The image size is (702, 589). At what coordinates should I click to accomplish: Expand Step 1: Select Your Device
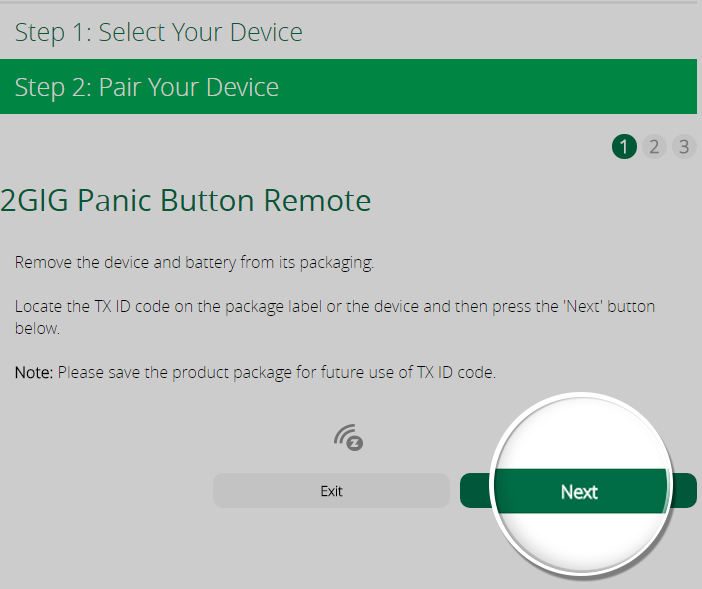click(x=348, y=32)
